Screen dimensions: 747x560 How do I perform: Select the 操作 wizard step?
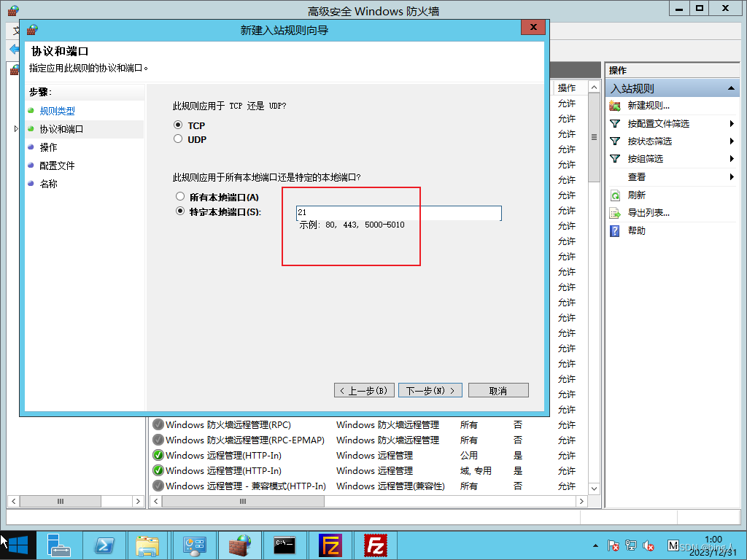[x=48, y=147]
